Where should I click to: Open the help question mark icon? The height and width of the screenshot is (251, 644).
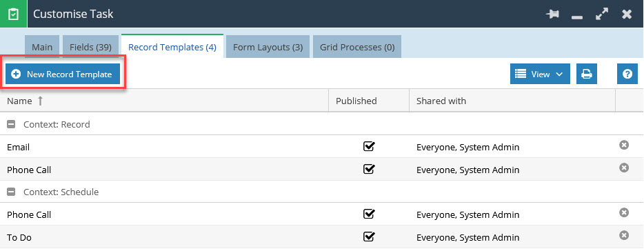627,74
